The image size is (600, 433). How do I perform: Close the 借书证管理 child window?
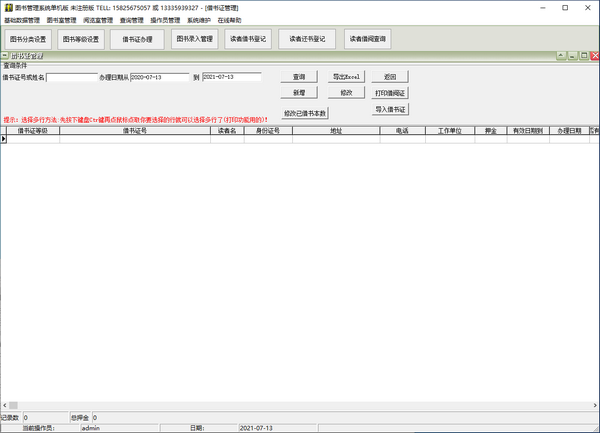(x=595, y=56)
